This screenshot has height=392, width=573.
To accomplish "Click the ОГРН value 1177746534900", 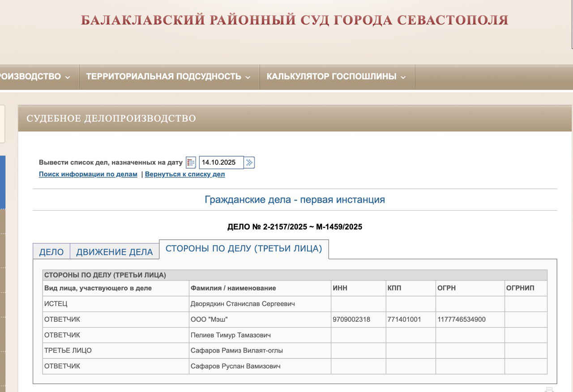I will tap(461, 320).
